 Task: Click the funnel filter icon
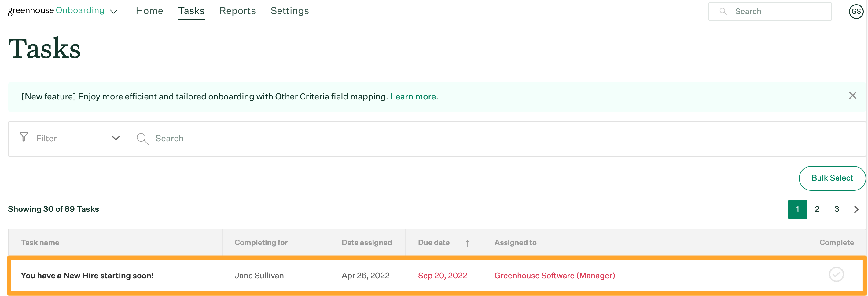(24, 137)
